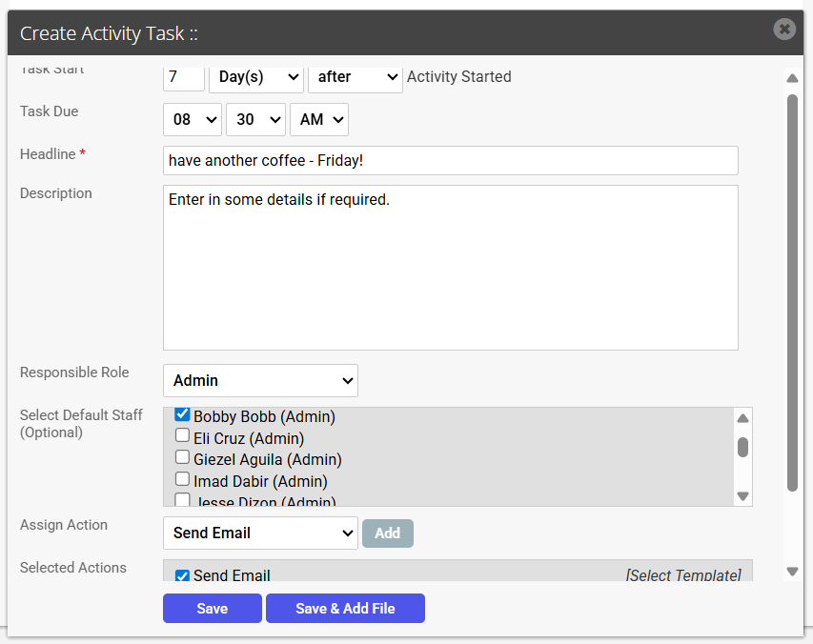Tick Giezel Aguila (Admin) checkbox
Image resolution: width=813 pixels, height=644 pixels.
click(x=182, y=457)
